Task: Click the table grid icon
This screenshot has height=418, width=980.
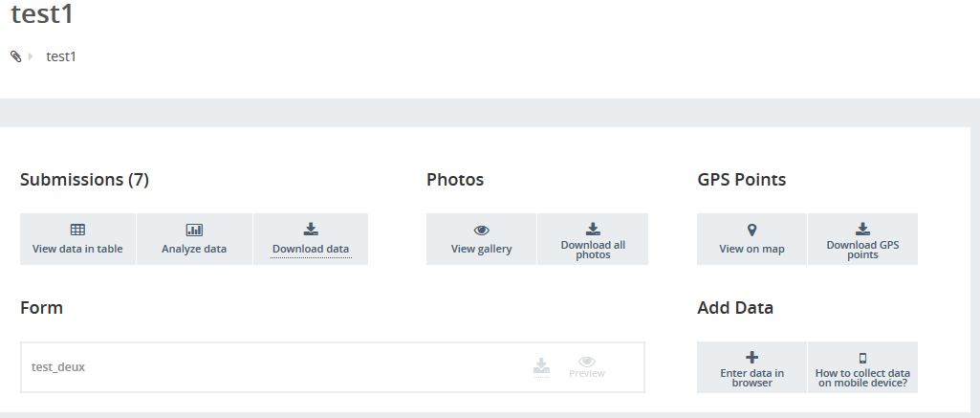Action: 77,230
